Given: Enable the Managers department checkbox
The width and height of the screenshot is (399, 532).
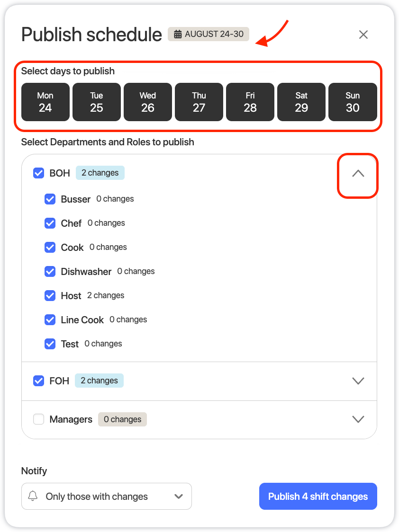Looking at the screenshot, I should (x=38, y=419).
